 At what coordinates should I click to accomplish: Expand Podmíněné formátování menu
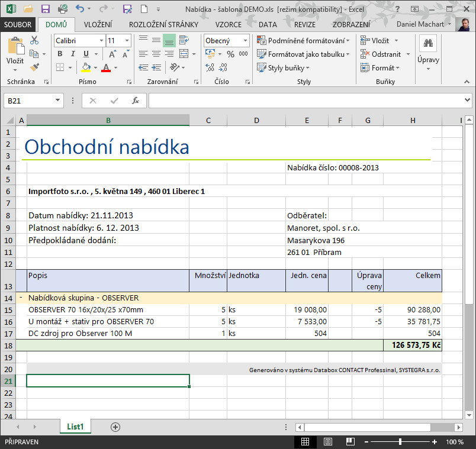click(x=303, y=40)
